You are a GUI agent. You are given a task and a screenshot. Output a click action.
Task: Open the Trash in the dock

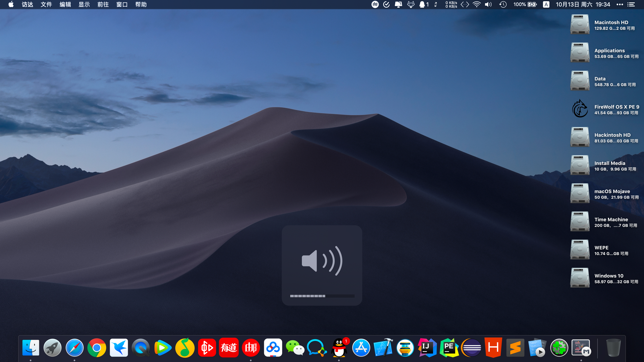[613, 348]
